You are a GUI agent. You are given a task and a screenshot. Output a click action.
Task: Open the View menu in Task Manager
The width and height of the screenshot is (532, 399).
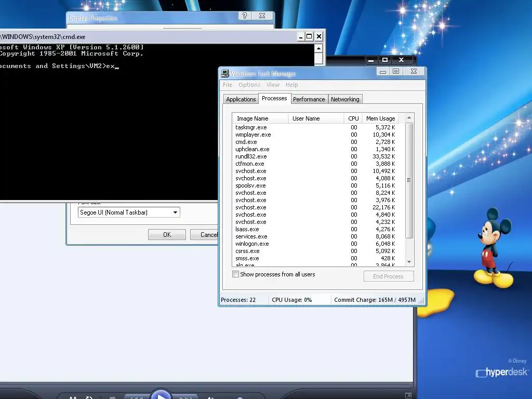coord(273,85)
